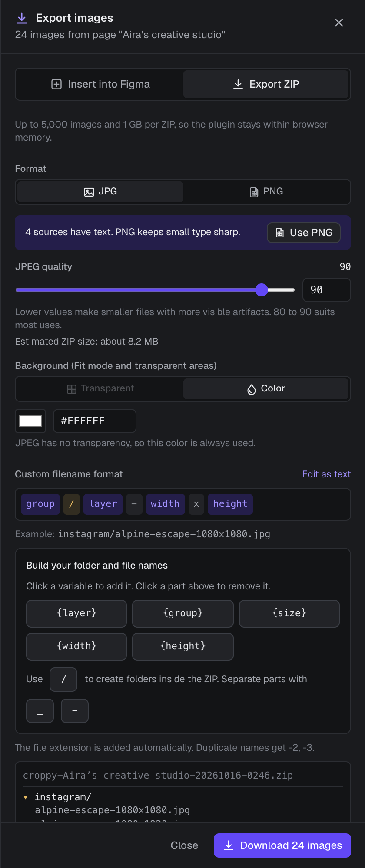Remove the dash chip from filename format
The width and height of the screenshot is (365, 868).
tap(134, 504)
